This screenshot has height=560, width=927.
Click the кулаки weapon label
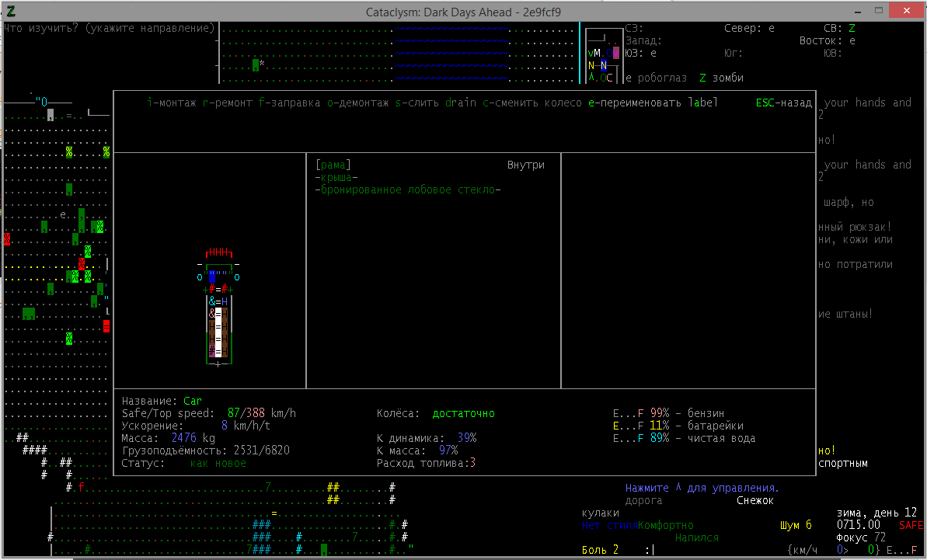tap(600, 513)
